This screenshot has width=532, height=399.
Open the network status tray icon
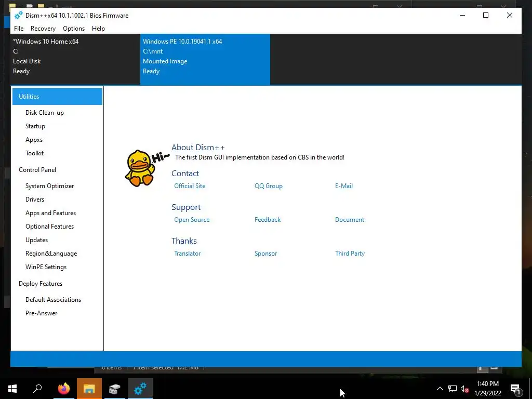point(453,389)
